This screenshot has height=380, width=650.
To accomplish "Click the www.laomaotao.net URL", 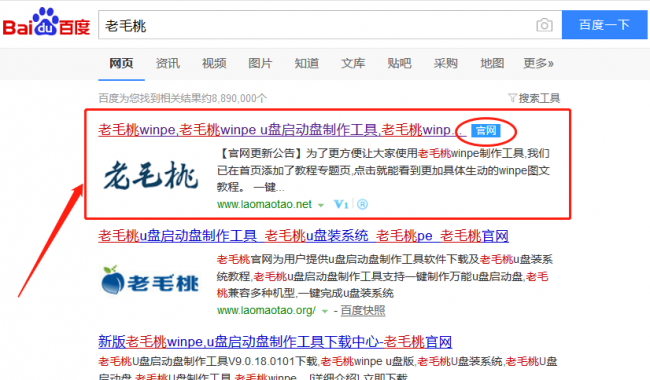I will point(264,204).
